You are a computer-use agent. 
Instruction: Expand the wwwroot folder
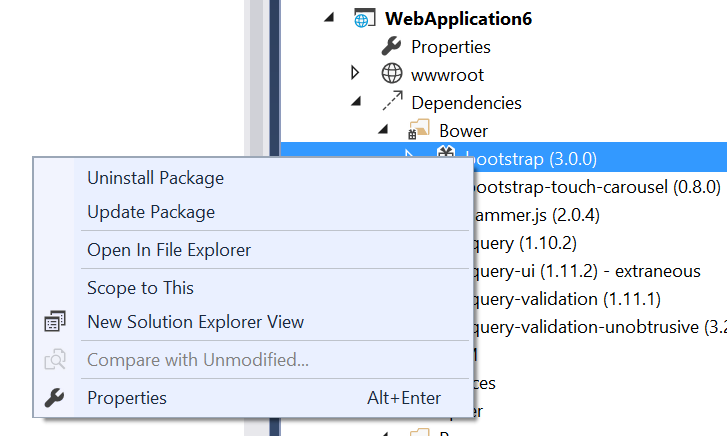(355, 73)
